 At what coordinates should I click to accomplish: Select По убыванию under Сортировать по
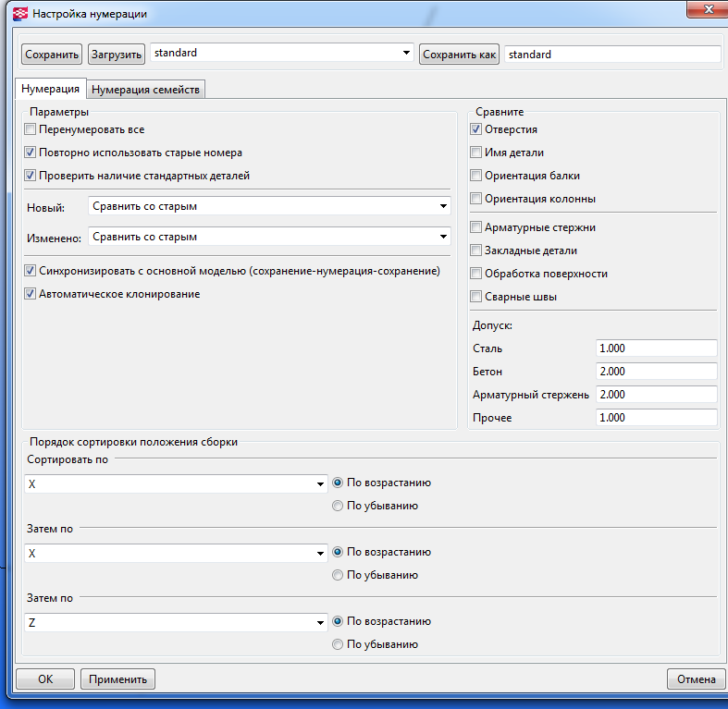pyautogui.click(x=338, y=506)
